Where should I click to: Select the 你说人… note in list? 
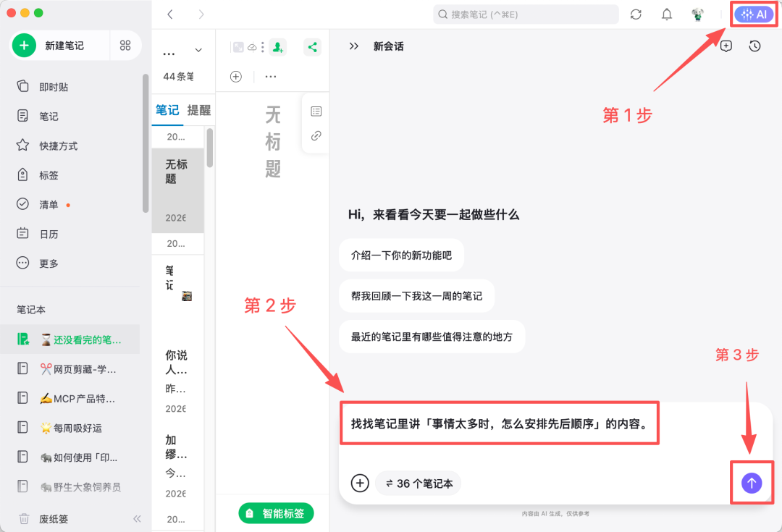pos(178,381)
